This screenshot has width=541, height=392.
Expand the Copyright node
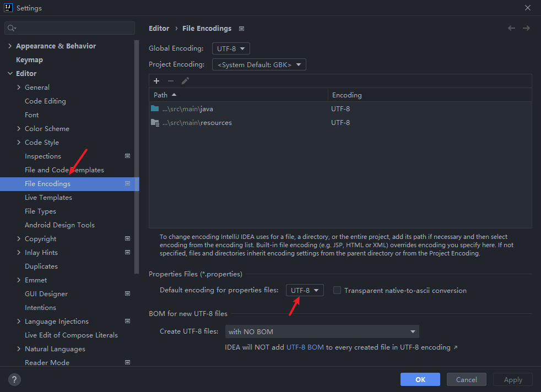tap(19, 238)
